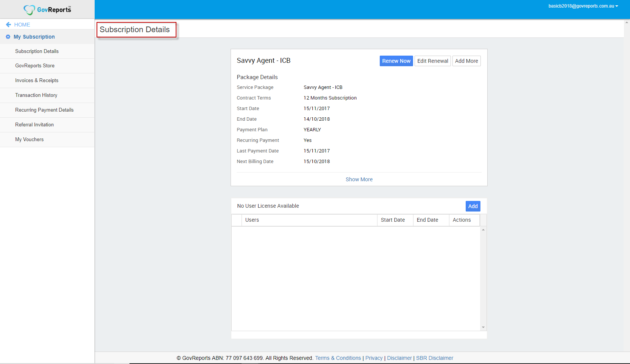Click the End Date column header

tap(431, 220)
